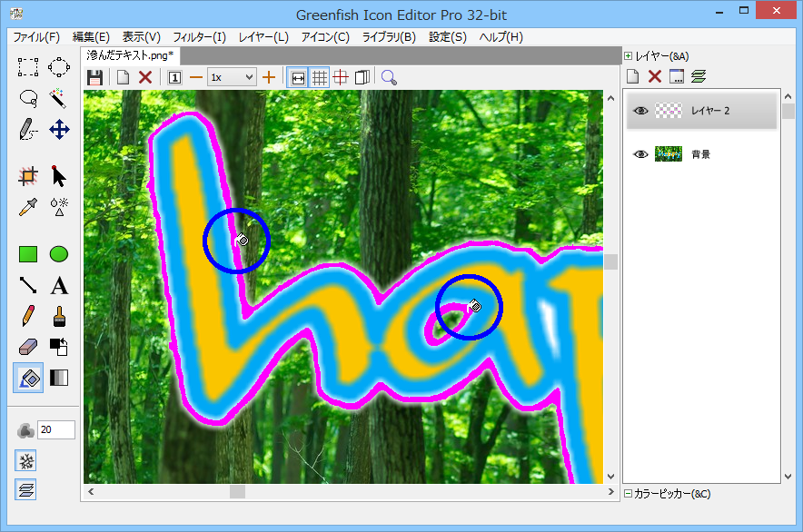Viewport: 803px width, 532px height.
Task: Delete layer with red X in layers panel
Action: [x=654, y=76]
